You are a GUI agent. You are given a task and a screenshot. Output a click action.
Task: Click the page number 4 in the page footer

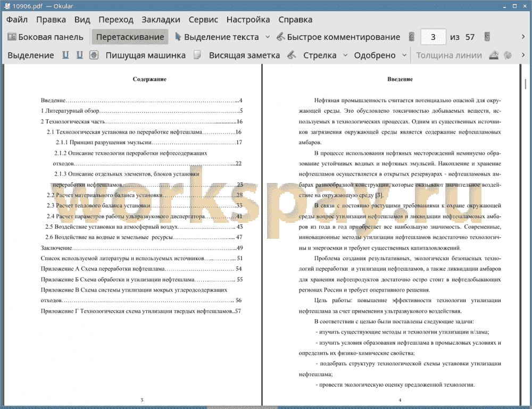point(400,400)
